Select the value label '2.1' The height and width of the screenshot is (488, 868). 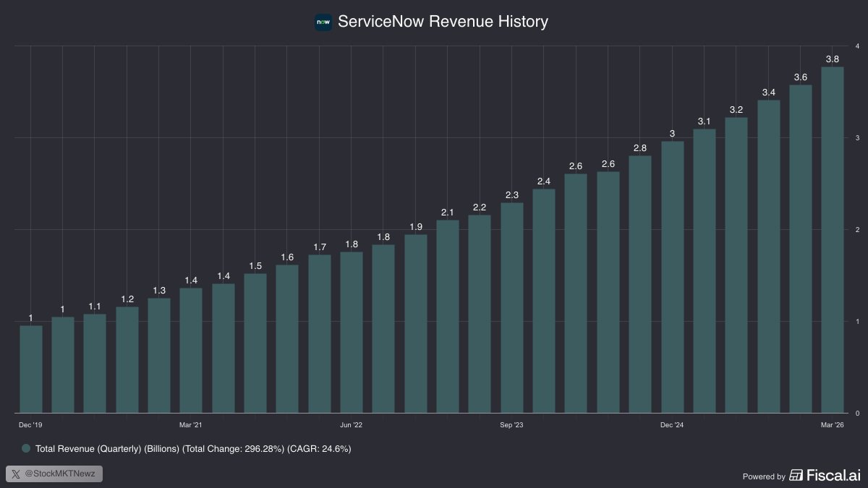point(448,212)
